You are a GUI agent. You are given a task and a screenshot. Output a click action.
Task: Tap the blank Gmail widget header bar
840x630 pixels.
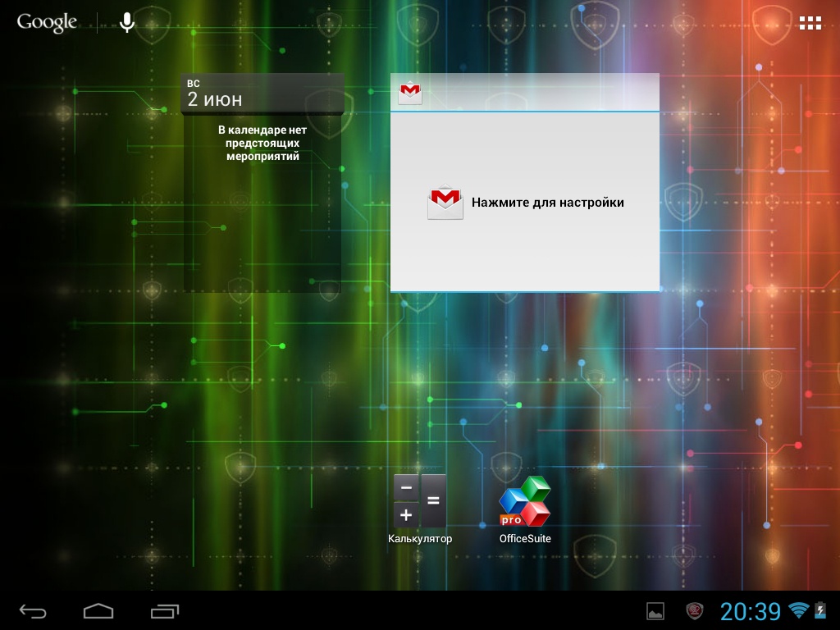541,93
